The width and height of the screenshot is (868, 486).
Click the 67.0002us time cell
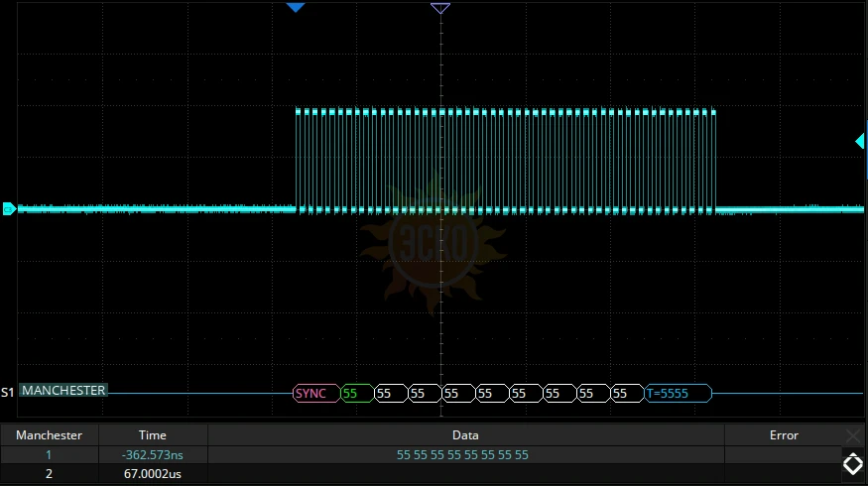click(152, 474)
